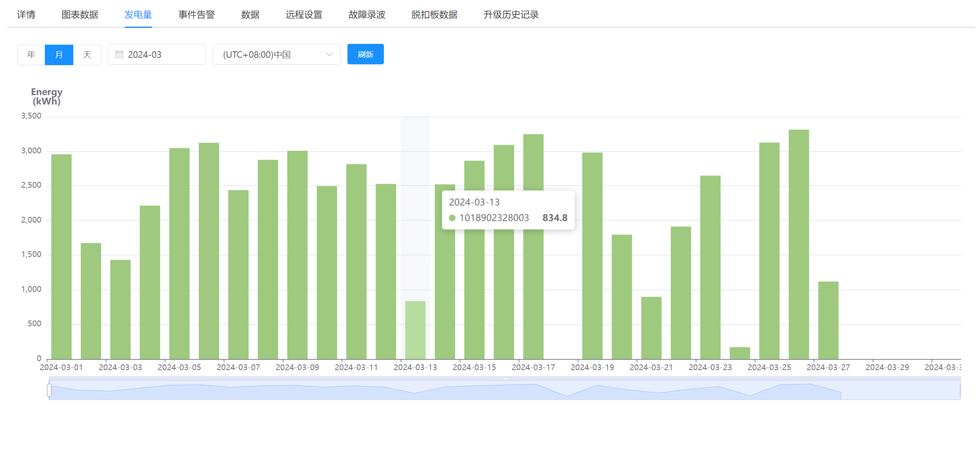980x466 pixels.
Task: Click the 2024-03-23 energy bar
Action: [x=710, y=267]
